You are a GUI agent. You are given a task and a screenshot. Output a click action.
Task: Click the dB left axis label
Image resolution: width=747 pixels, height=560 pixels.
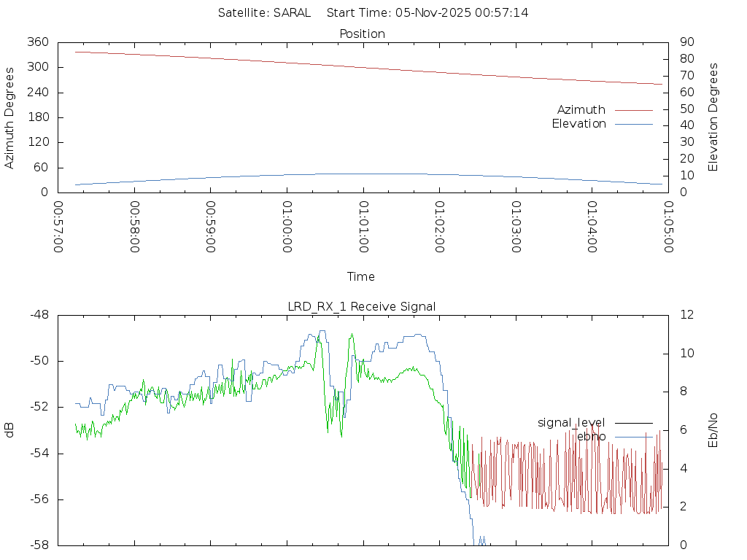9,430
